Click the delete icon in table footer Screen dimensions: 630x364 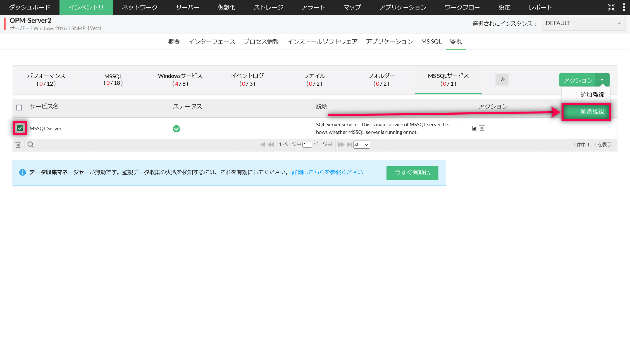(x=18, y=144)
